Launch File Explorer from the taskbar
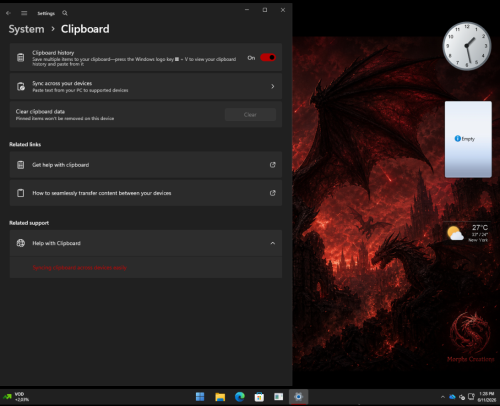 pyautogui.click(x=220, y=397)
